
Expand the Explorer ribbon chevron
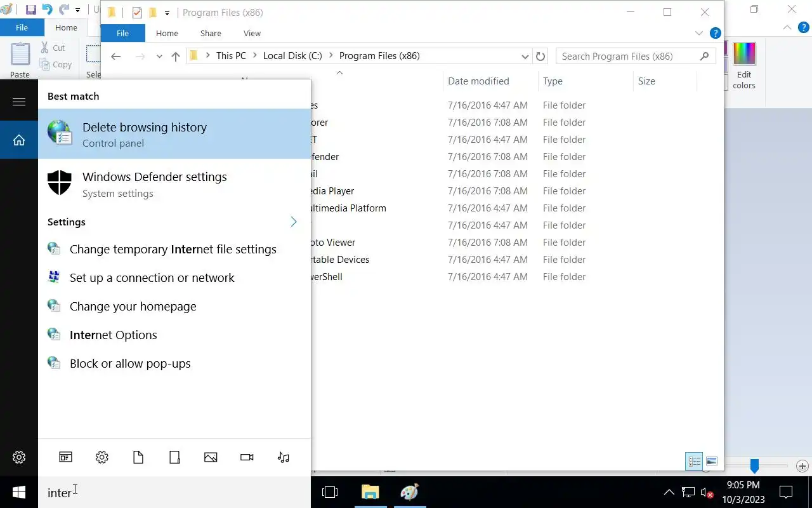tap(698, 33)
